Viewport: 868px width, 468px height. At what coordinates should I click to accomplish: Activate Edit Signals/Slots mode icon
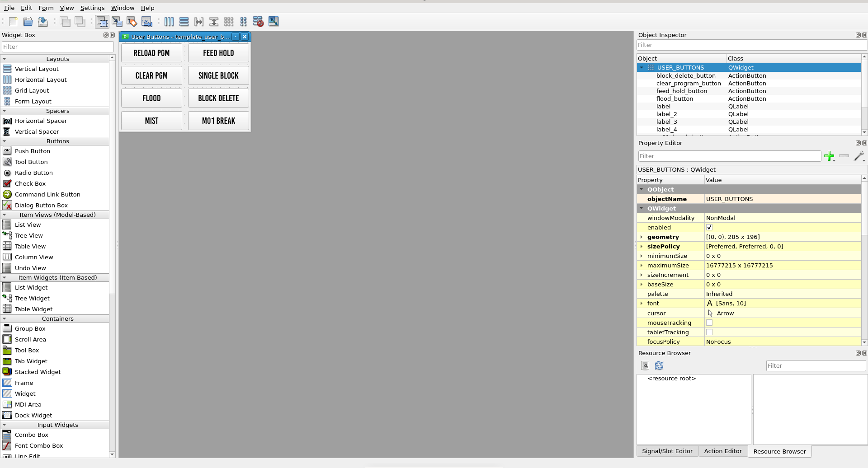pyautogui.click(x=117, y=22)
